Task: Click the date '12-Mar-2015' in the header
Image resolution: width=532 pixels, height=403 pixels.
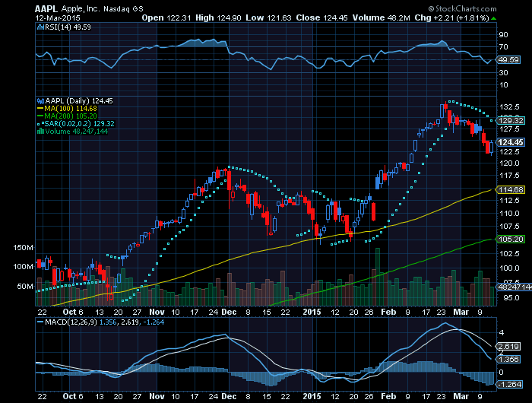Action: (x=58, y=18)
